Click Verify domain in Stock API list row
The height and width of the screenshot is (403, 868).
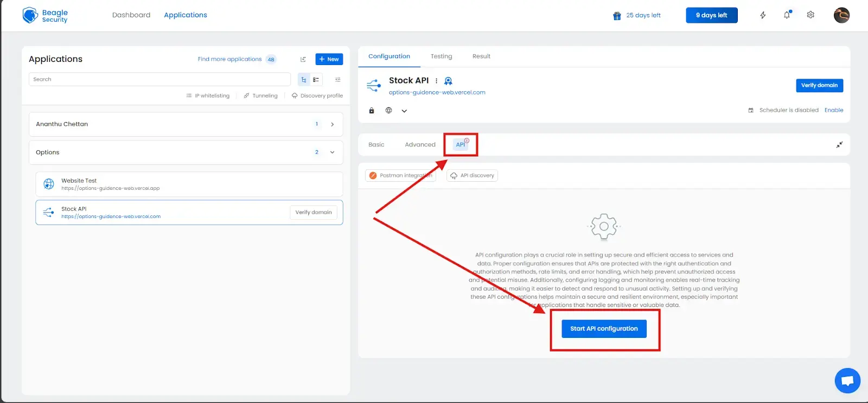314,213
